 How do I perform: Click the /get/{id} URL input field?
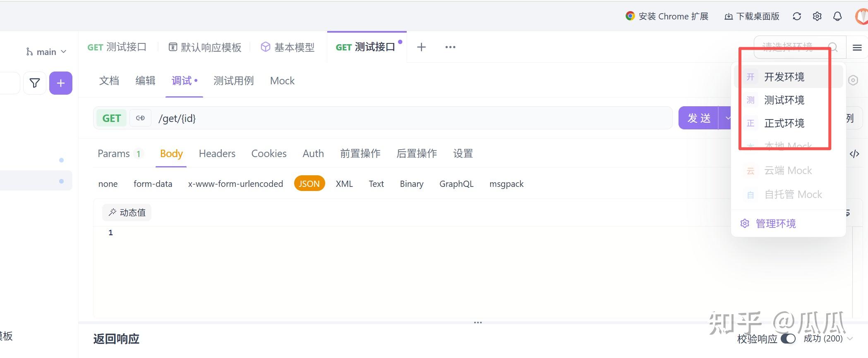pyautogui.click(x=412, y=118)
